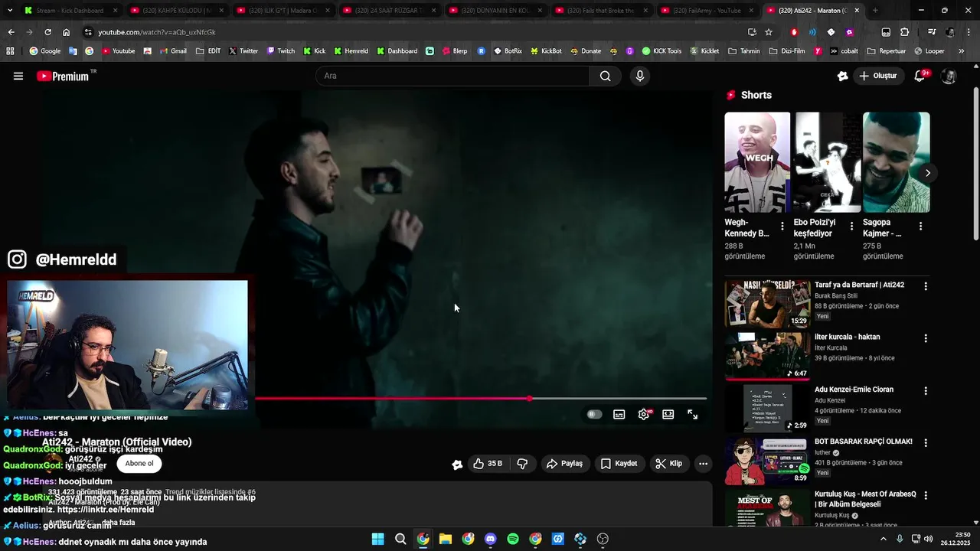This screenshot has height=551, width=980.
Task: Open the YouTube guide hamburger menu
Action: pos(18,76)
